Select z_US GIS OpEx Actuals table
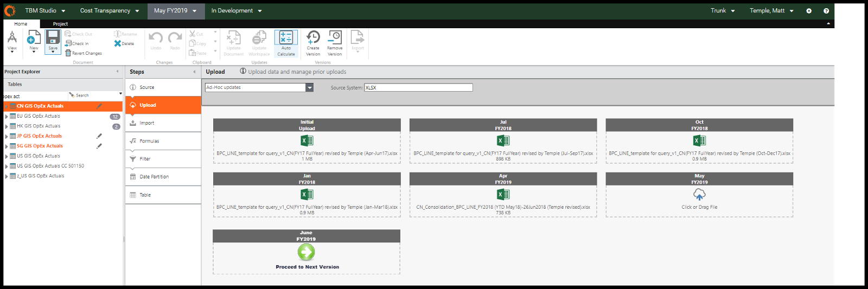This screenshot has height=289, width=868. (40, 176)
